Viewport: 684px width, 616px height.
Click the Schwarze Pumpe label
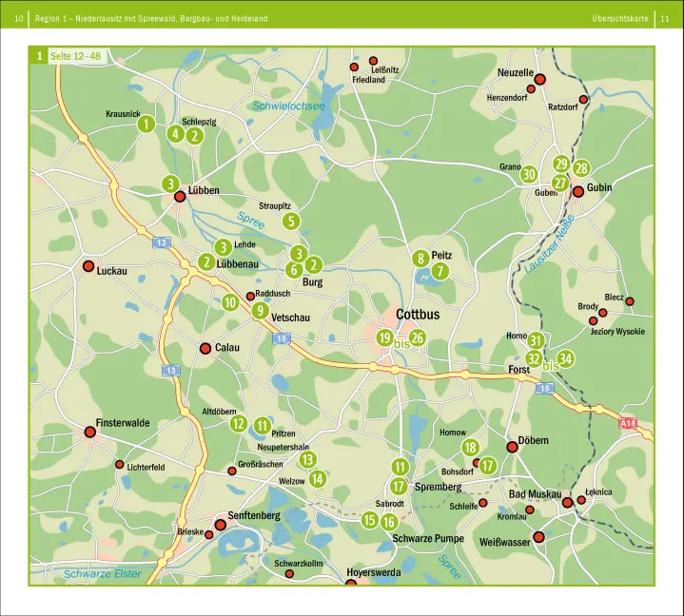(x=428, y=538)
